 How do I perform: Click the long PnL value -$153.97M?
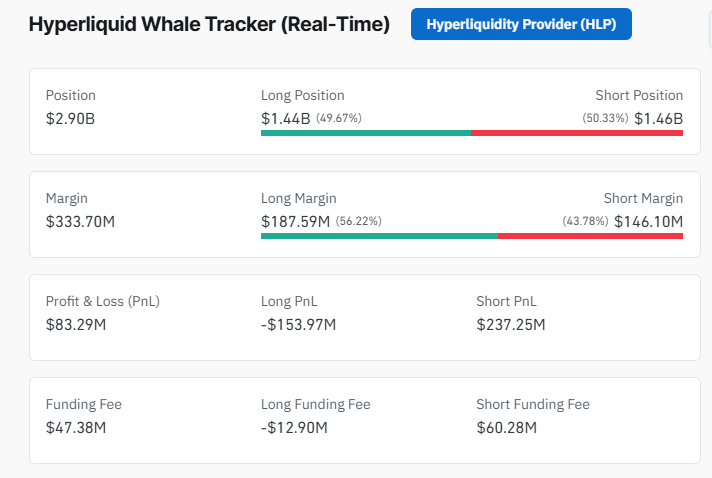click(298, 324)
